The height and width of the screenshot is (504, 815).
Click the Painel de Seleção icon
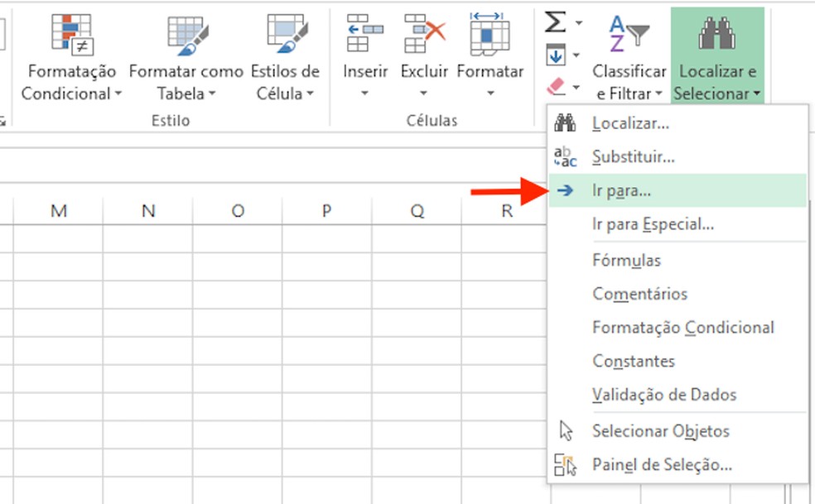tap(567, 464)
